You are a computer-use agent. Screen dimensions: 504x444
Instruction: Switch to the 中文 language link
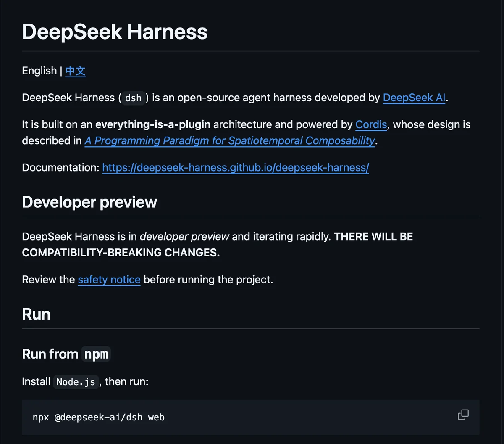click(x=76, y=71)
